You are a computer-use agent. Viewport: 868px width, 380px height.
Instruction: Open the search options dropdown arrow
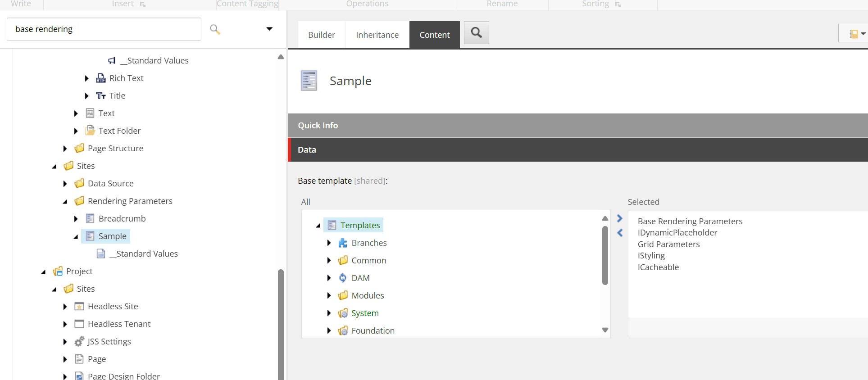point(269,29)
